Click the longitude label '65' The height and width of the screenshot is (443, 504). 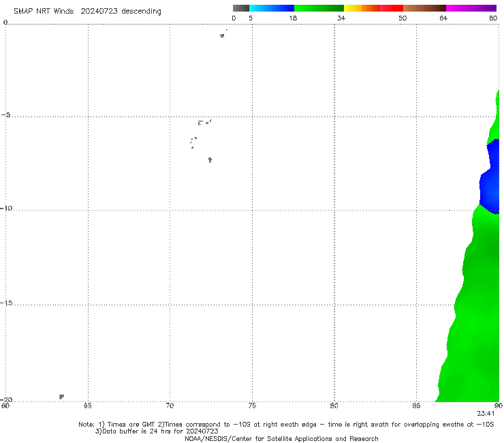87,406
